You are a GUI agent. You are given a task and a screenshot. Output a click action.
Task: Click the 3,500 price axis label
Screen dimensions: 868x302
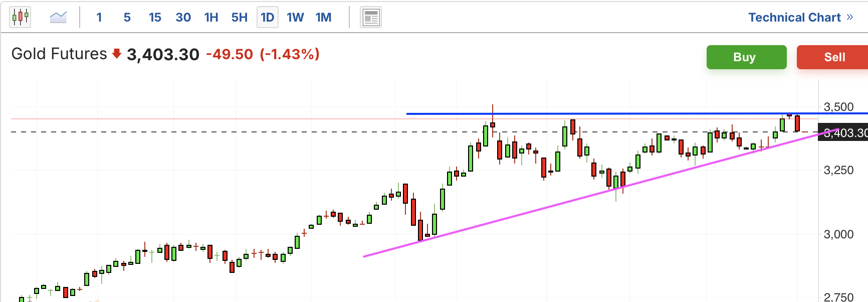838,107
